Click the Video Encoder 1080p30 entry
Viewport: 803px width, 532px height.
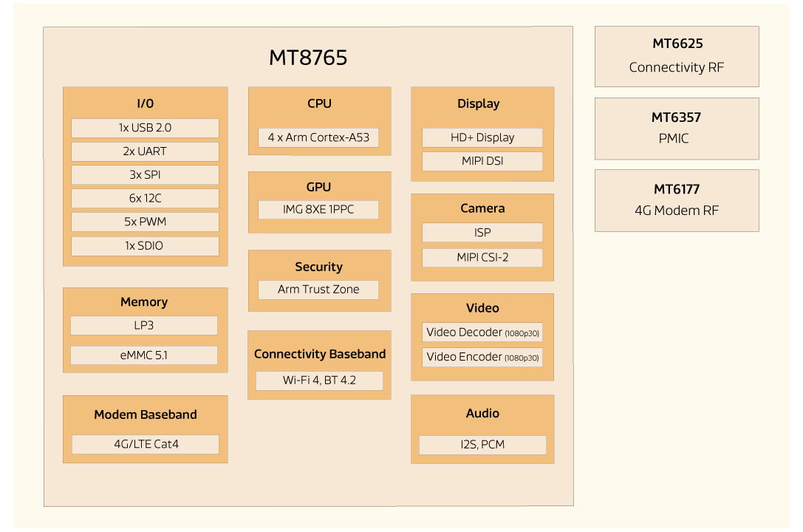click(482, 357)
